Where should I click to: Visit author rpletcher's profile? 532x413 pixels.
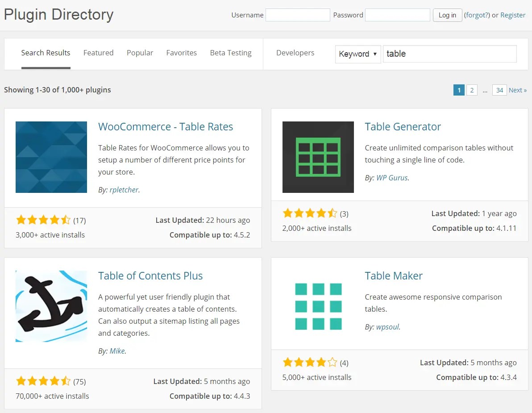click(124, 190)
